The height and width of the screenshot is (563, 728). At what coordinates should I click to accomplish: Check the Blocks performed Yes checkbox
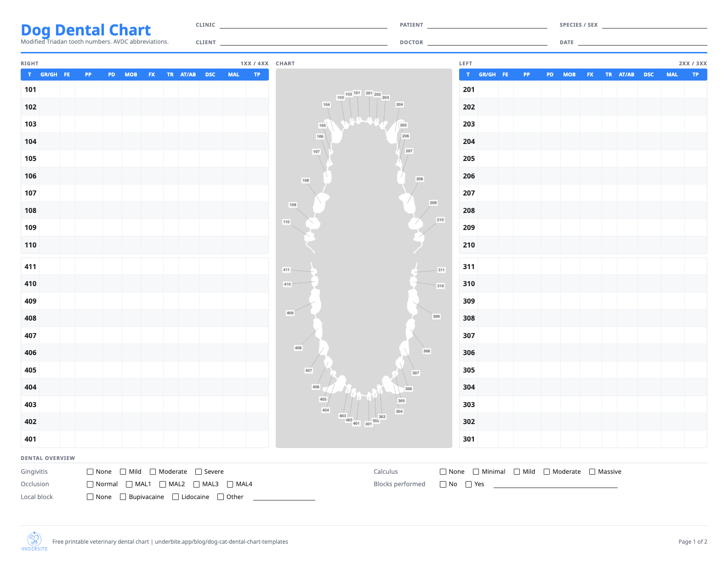(469, 484)
